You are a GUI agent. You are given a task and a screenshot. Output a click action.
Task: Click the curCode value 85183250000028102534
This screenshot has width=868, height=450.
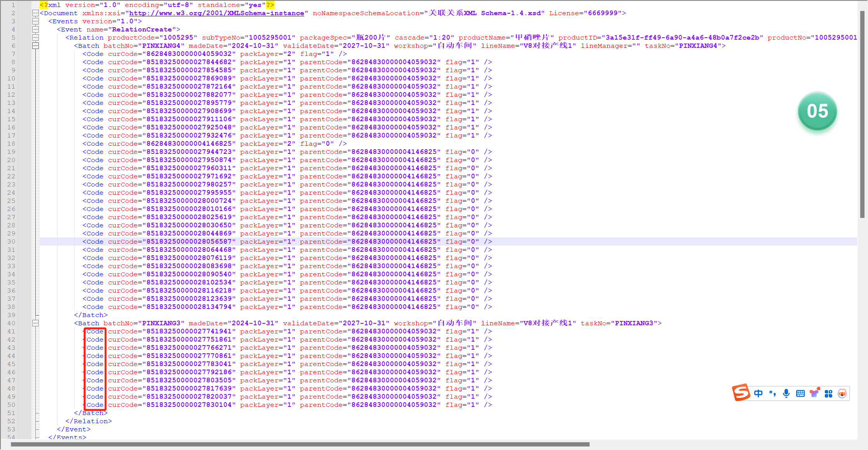click(189, 283)
